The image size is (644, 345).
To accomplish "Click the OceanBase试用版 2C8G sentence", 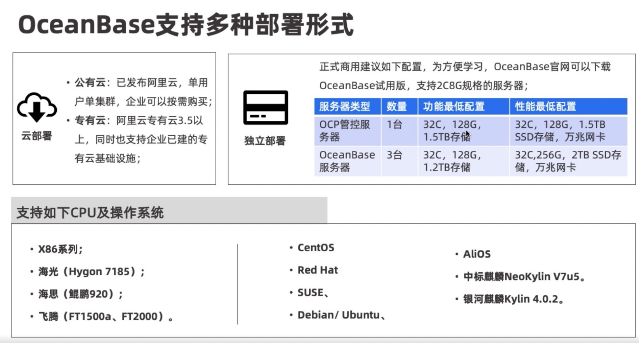I will coord(424,85).
